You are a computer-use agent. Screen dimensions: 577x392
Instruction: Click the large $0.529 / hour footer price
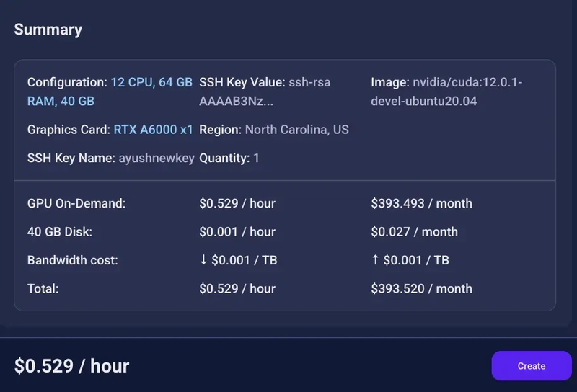pos(71,366)
